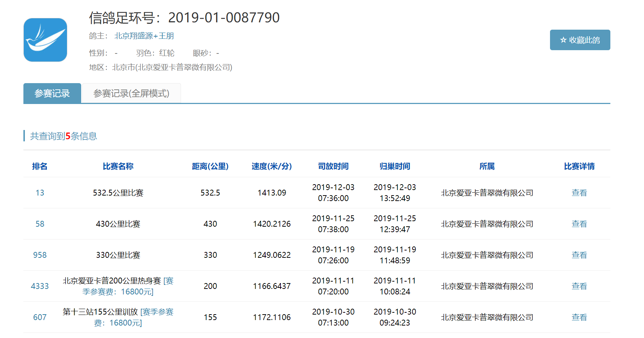The width and height of the screenshot is (644, 338).
Task: Click rank number 58
Action: point(40,224)
